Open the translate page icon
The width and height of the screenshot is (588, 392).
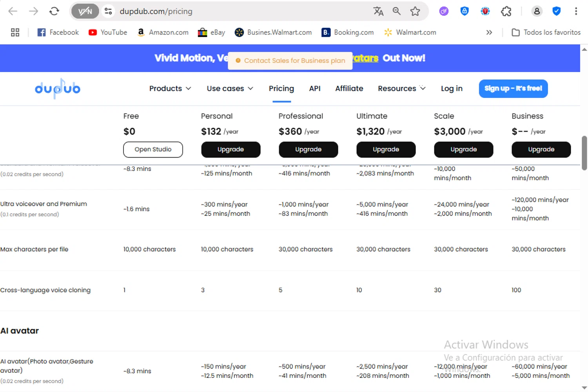[x=378, y=11]
